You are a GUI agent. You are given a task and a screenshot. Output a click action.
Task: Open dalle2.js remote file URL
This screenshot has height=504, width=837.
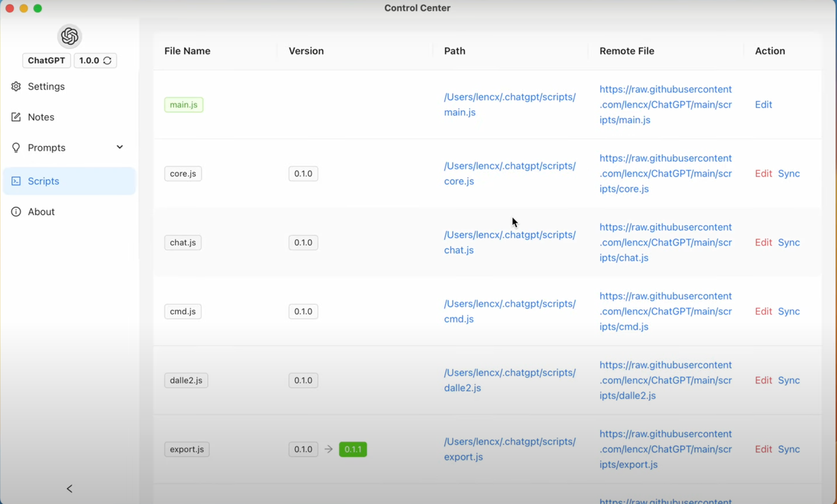click(665, 380)
